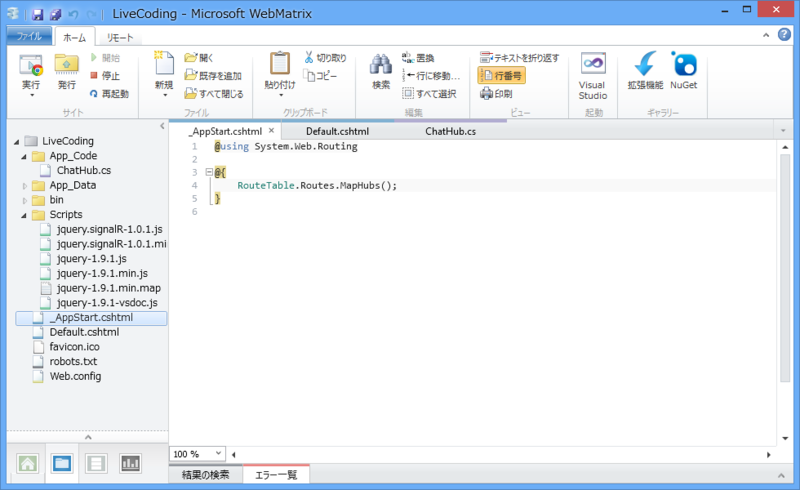This screenshot has width=800, height=490.
Task: Click the vertical scrollbar down arrow
Action: click(785, 438)
